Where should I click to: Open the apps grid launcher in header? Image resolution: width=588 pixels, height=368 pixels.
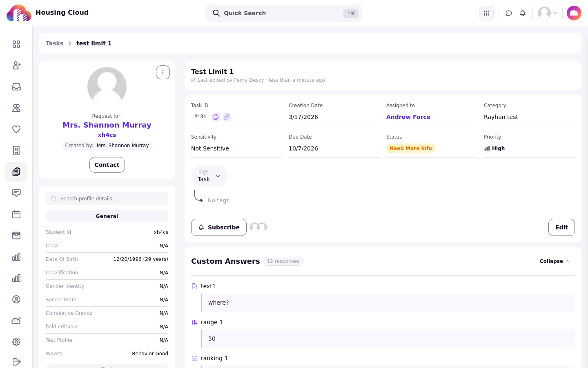click(x=486, y=13)
